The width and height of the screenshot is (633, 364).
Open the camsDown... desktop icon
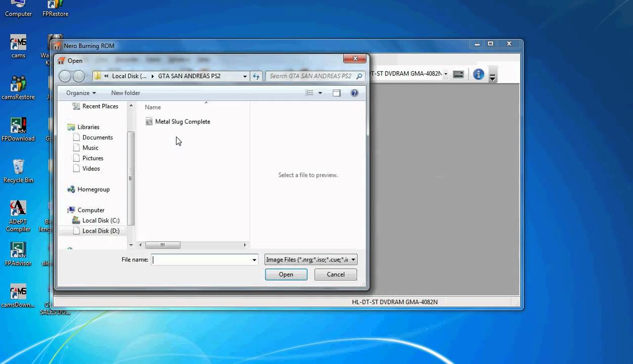(18, 296)
